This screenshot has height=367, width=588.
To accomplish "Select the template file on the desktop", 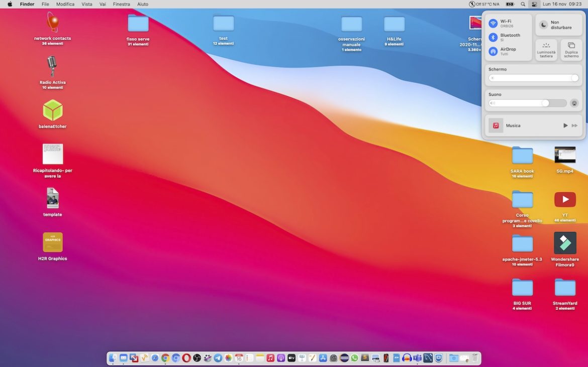I will (52, 198).
